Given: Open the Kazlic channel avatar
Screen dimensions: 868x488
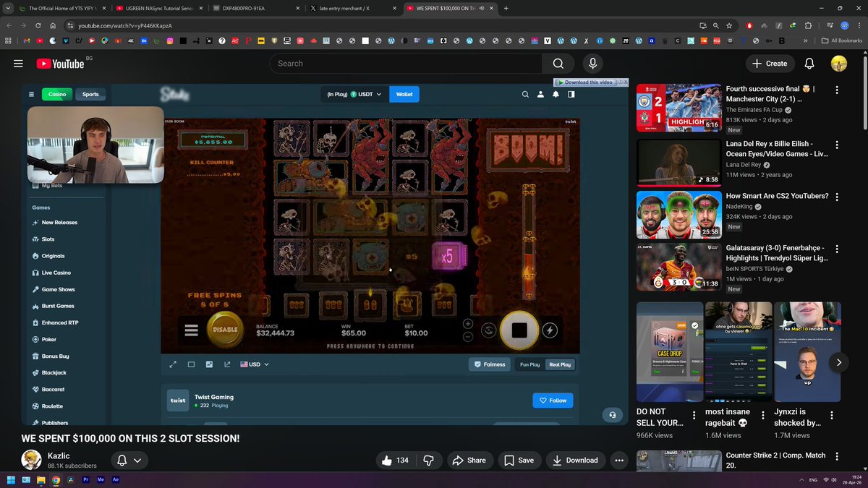Looking at the screenshot, I should pyautogui.click(x=31, y=460).
